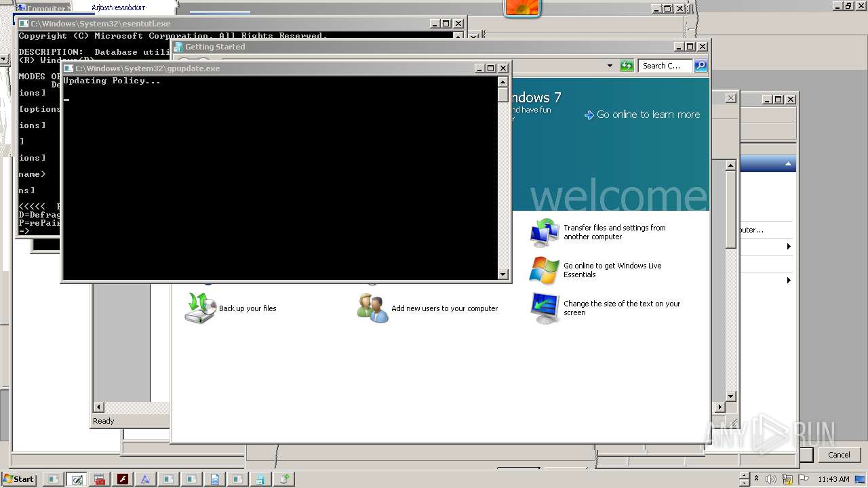Show hidden tray icons chevron
The image size is (868, 488).
pos(757,479)
